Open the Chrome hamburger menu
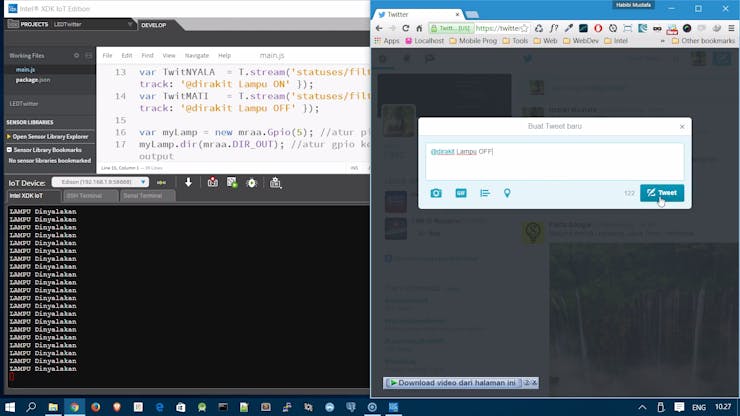 (x=731, y=28)
